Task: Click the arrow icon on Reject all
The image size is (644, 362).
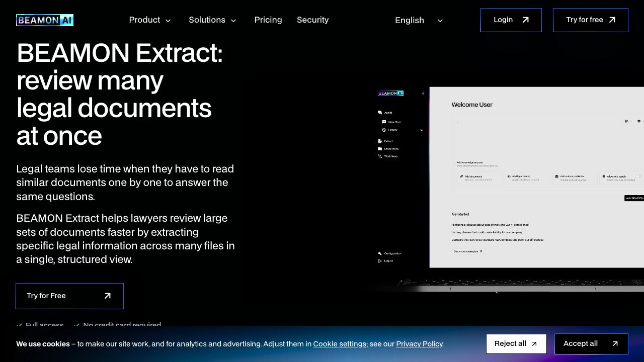Action: pyautogui.click(x=534, y=344)
